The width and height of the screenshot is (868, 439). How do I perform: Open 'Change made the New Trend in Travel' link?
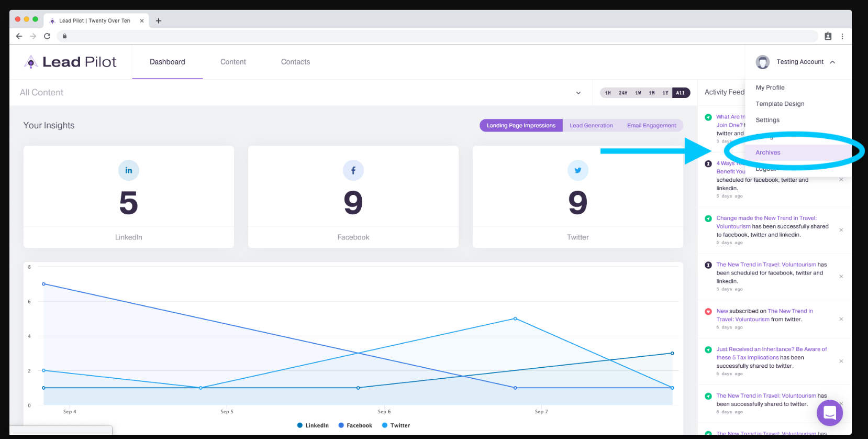tap(766, 222)
